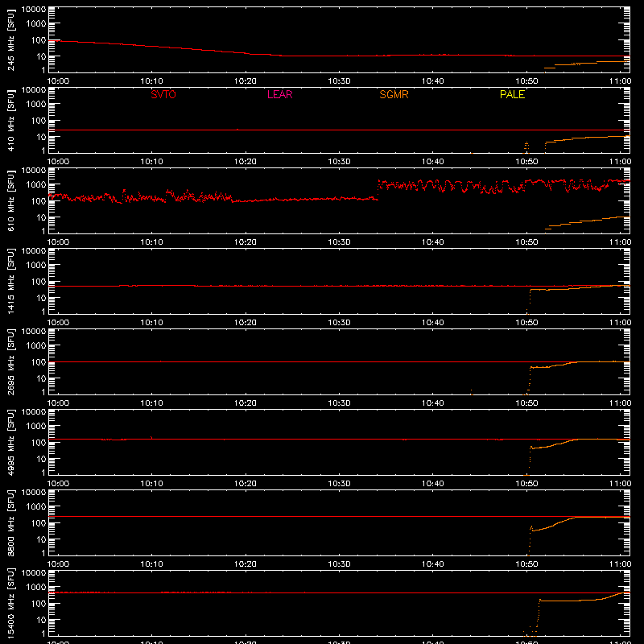
Task: Click 10:10 time label under 245 MHz plot
Action: click(151, 81)
